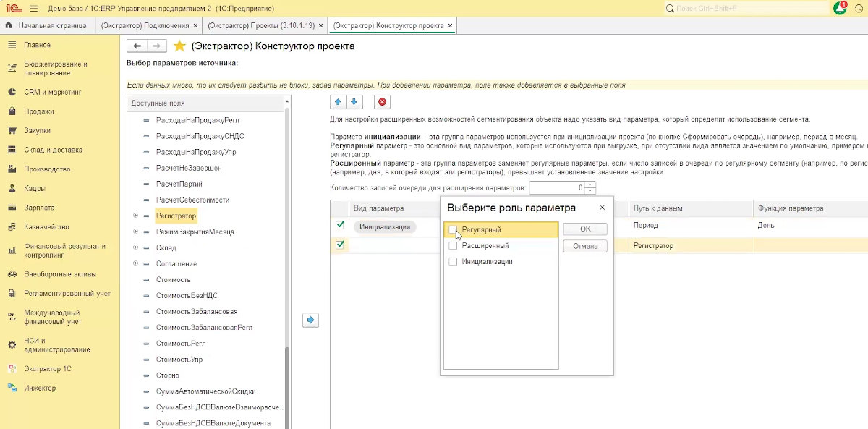Click the Инициализации parameter type tag
This screenshot has width=868, height=429.
[386, 226]
